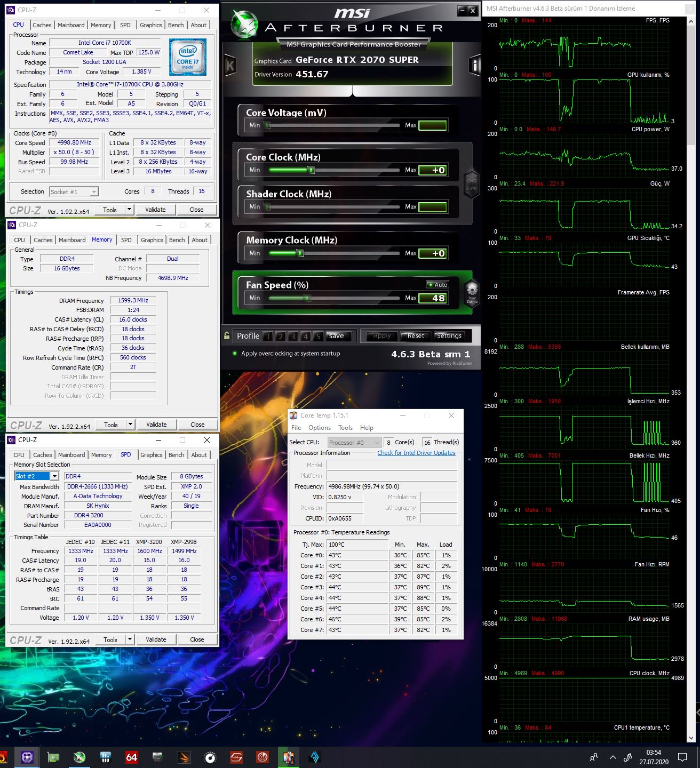700x768 pixels.
Task: Select Afterburner profile slot 5
Action: click(318, 337)
